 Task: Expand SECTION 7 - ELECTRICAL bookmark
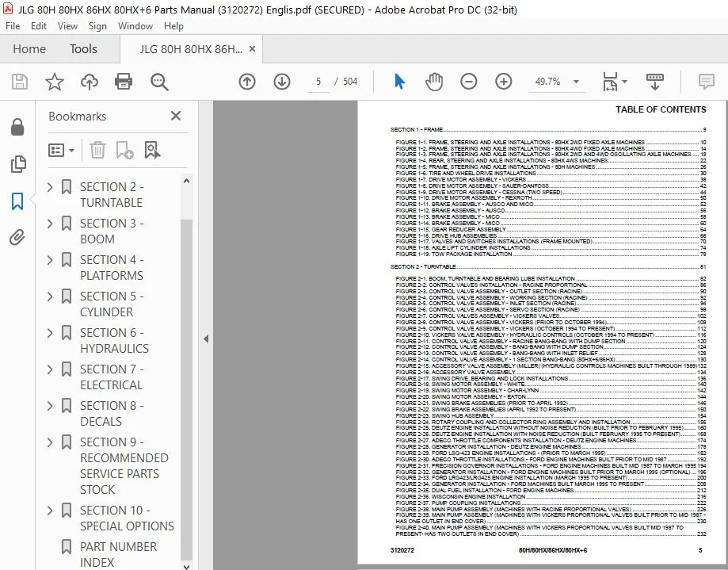click(x=50, y=369)
